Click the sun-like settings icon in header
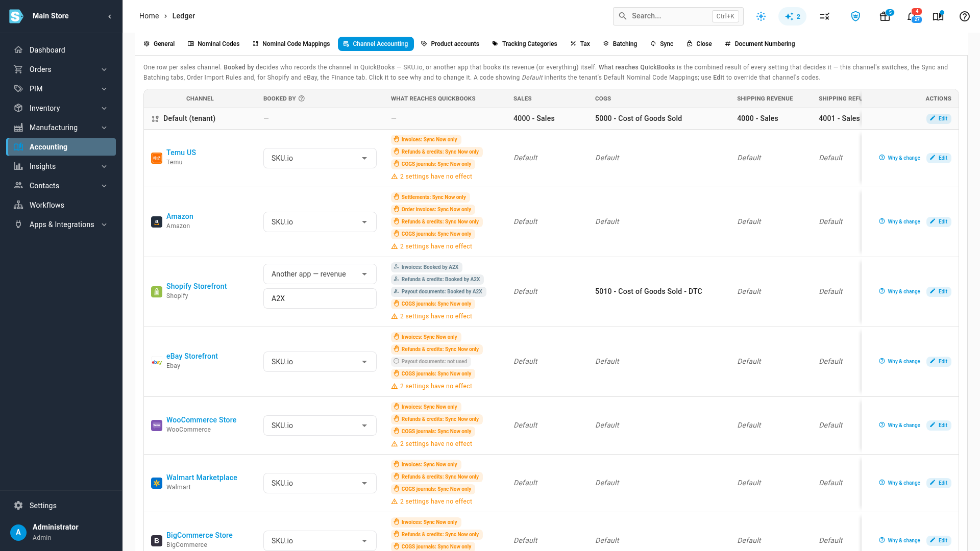The width and height of the screenshot is (980, 551). click(x=761, y=16)
